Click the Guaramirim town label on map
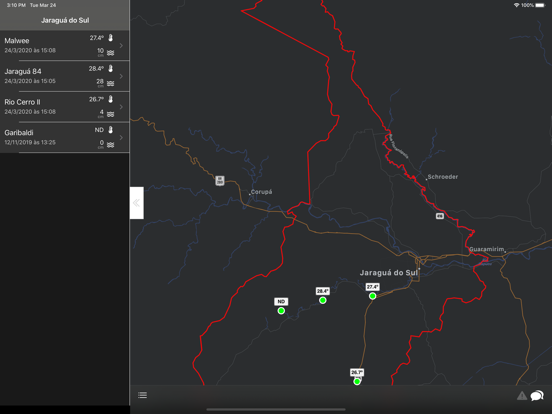 pos(487,249)
